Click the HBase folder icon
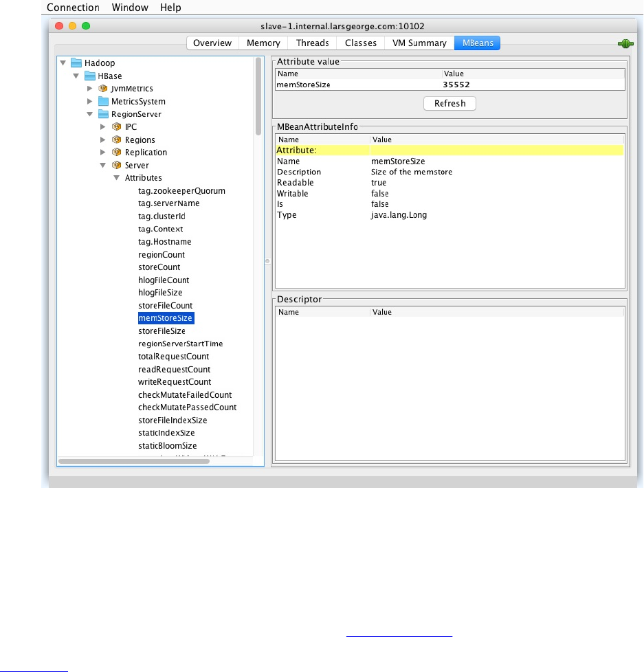This screenshot has height=672, width=644. click(90, 76)
